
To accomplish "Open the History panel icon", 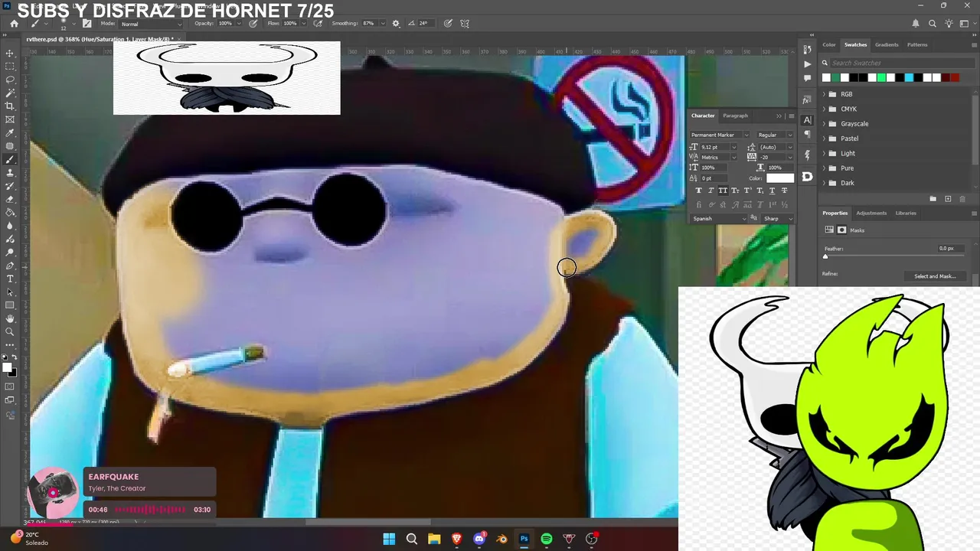I will click(x=807, y=49).
